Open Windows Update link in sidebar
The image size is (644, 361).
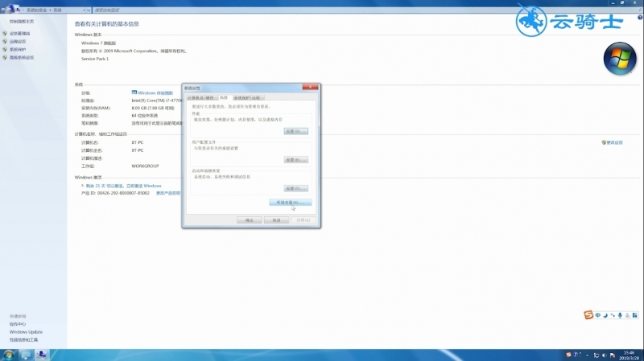(26, 332)
